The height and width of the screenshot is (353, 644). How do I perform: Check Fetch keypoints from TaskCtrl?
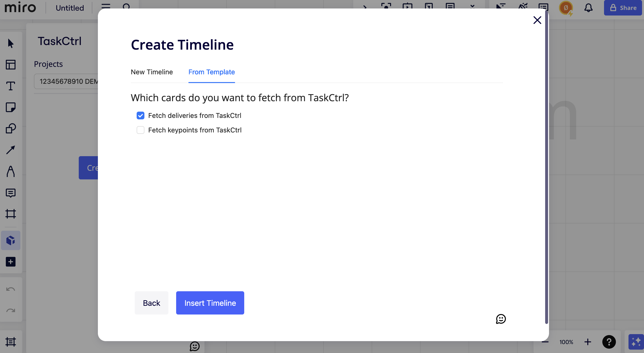point(141,130)
